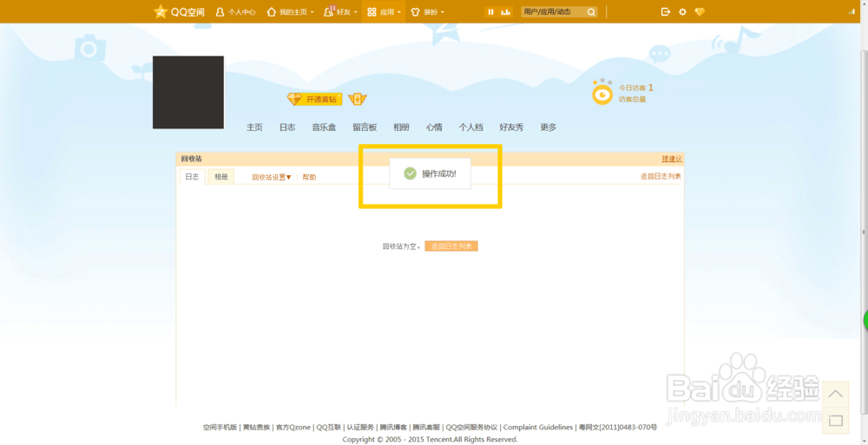The height and width of the screenshot is (445, 868).
Task: Open 好友 dropdown in top bar
Action: pyautogui.click(x=340, y=11)
